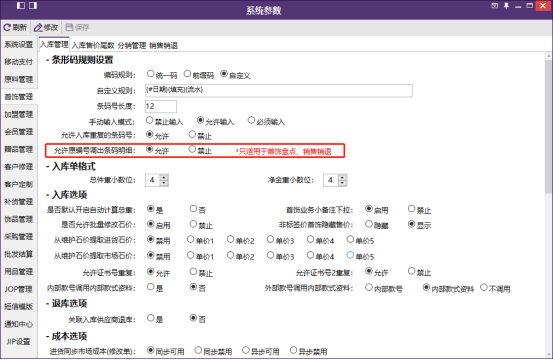Viewport: 553px width, 360px height.
Task: Choose 必须输入 for 手动输入模式
Action: (x=251, y=121)
